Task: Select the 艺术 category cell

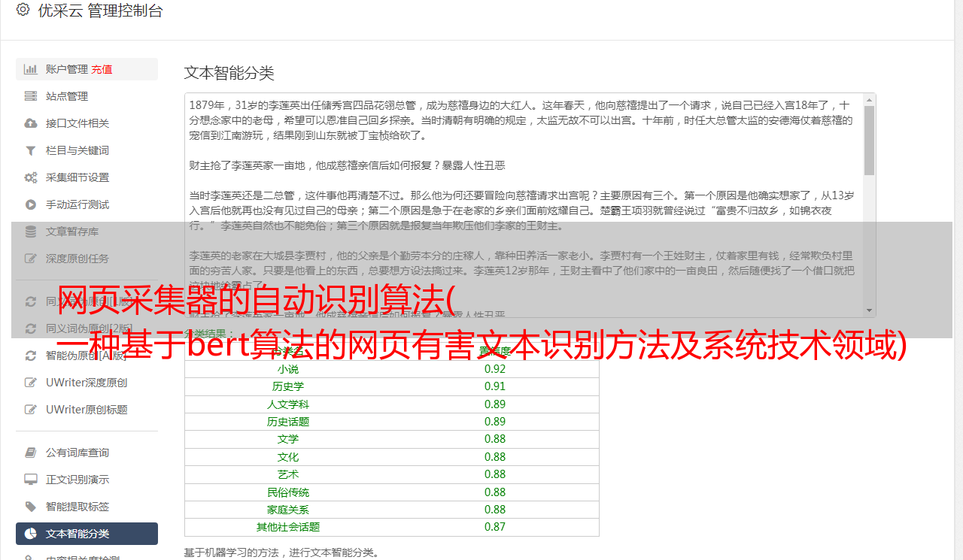Action: coord(288,474)
